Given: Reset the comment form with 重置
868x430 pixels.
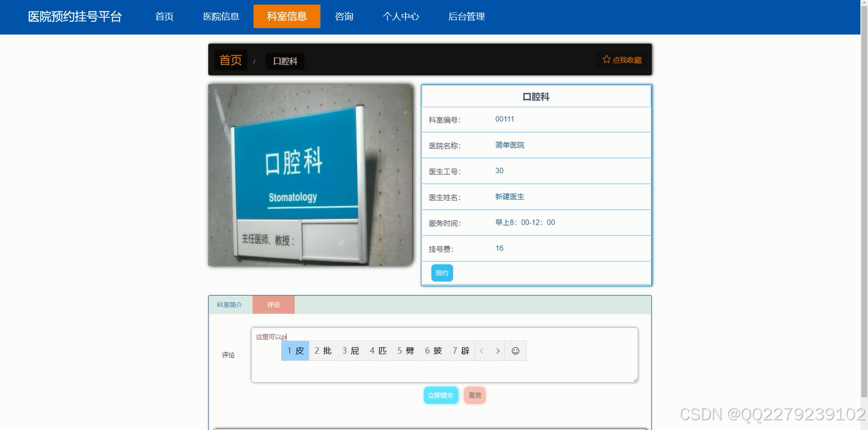Looking at the screenshot, I should click(474, 395).
